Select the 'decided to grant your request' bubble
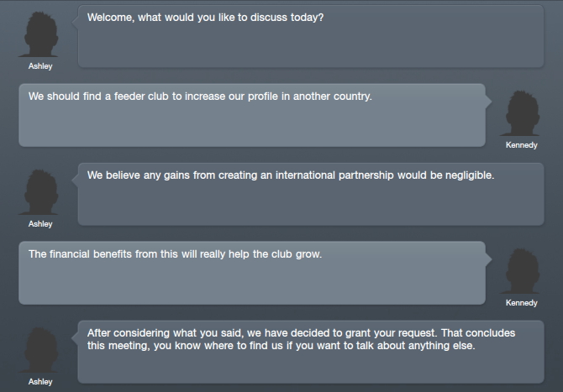Viewport: 563px width, 392px height. coord(311,352)
